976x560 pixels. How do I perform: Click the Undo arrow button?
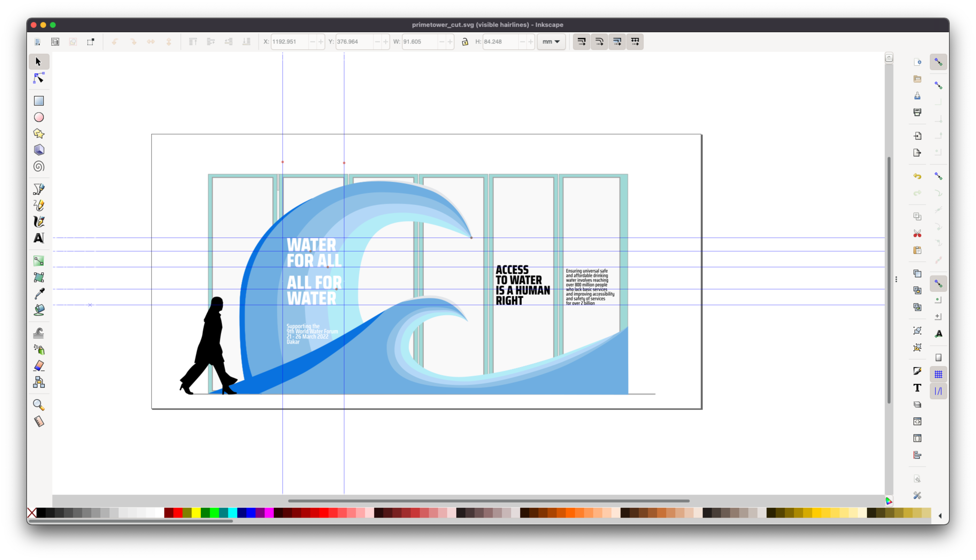[917, 177]
